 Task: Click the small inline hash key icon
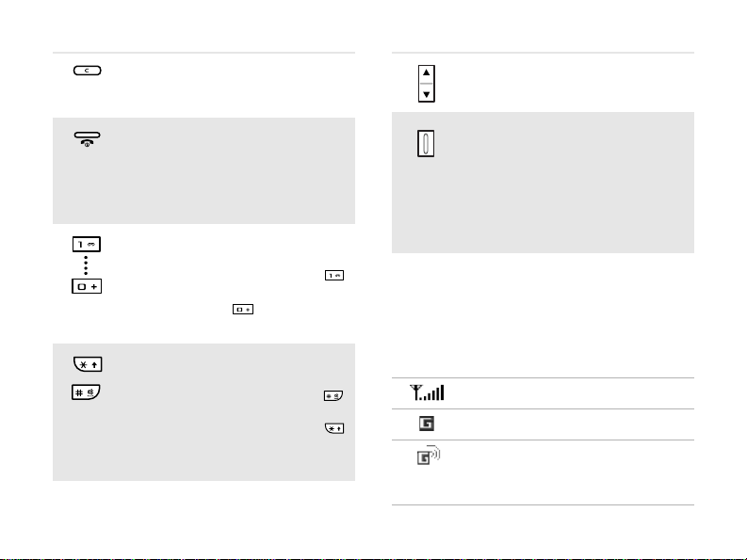[x=333, y=395]
